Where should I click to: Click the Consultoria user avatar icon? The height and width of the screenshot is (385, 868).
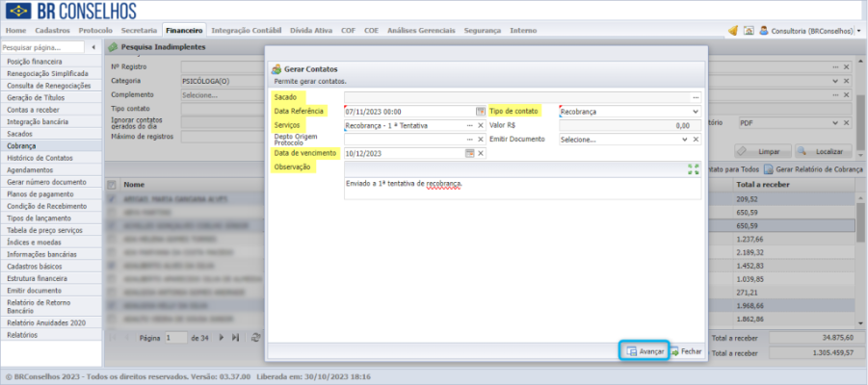(763, 31)
